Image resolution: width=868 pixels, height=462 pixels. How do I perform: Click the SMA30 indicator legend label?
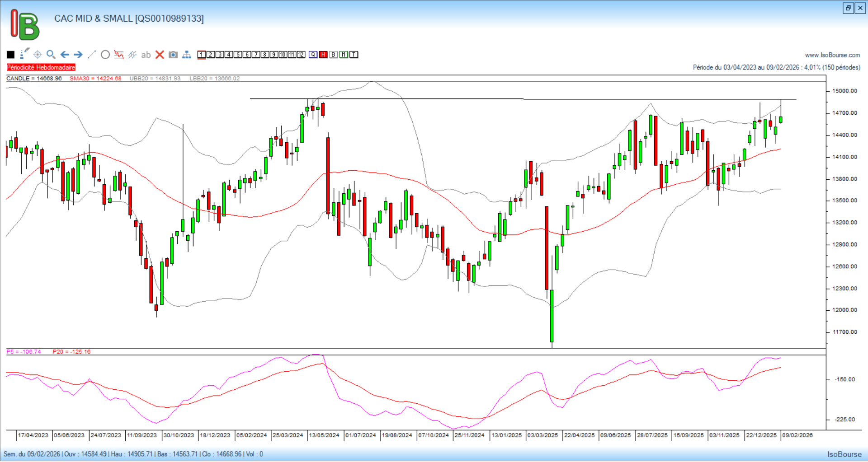tap(95, 79)
